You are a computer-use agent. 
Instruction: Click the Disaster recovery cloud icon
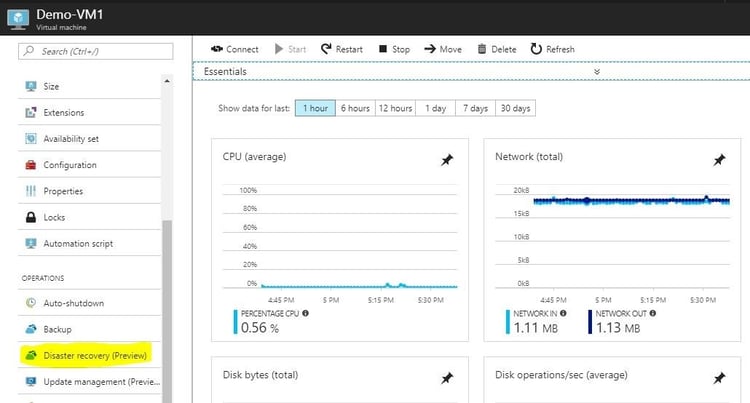point(31,355)
